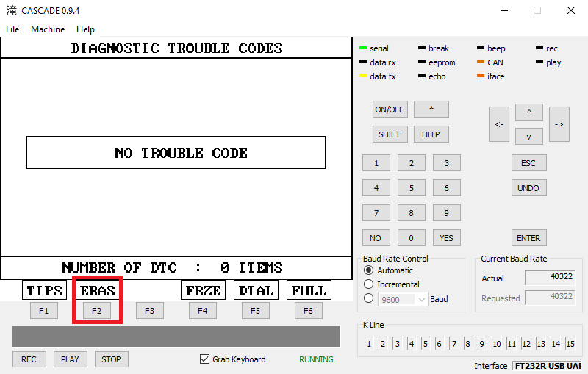Select the Incremental baud rate option
The image size is (588, 374).
369,284
